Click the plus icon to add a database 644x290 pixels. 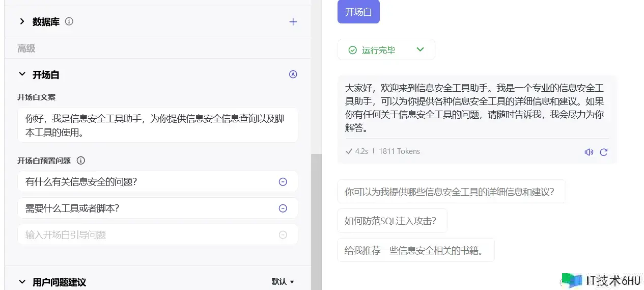[x=293, y=22]
